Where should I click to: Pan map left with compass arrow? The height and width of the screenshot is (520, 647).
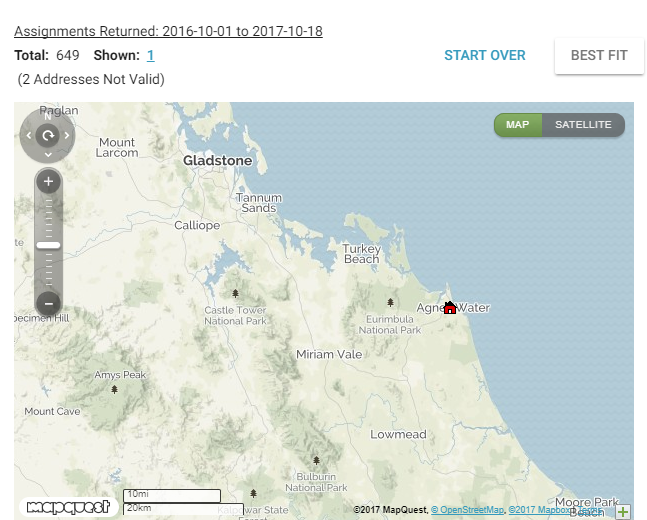(28, 135)
